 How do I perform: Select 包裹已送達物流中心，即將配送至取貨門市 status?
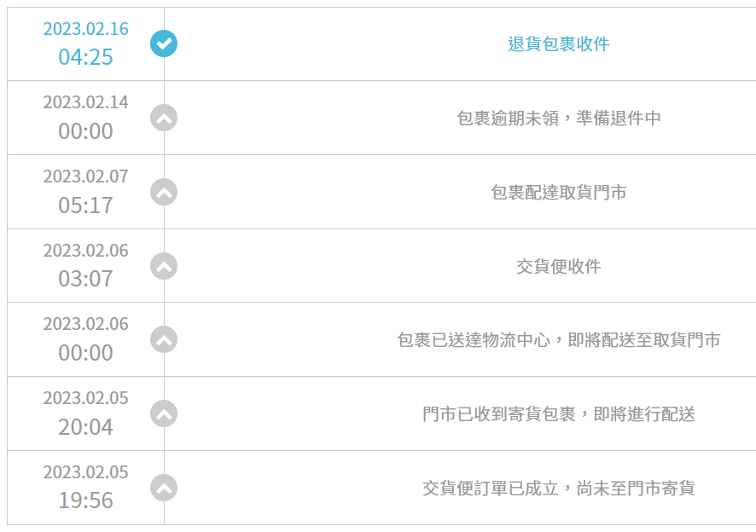558,340
